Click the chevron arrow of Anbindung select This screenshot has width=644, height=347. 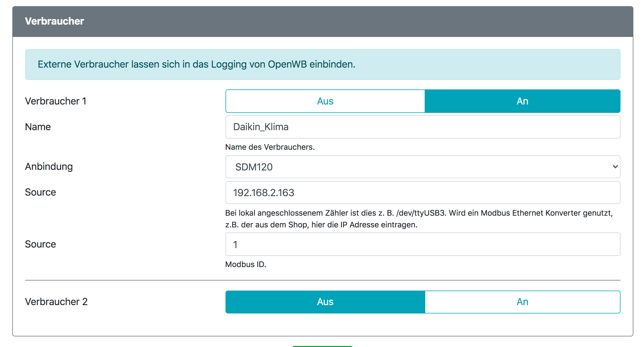pyautogui.click(x=615, y=167)
